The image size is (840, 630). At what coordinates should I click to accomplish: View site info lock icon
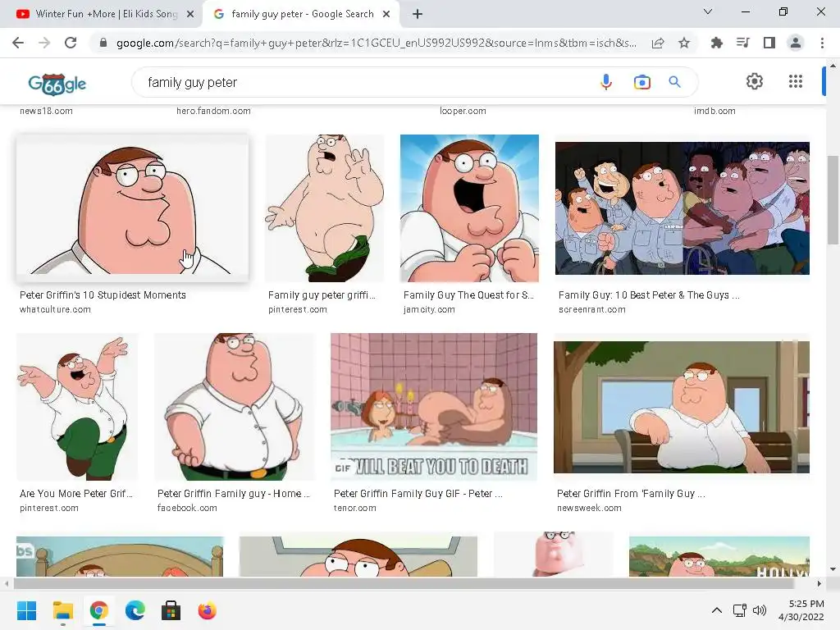103,43
